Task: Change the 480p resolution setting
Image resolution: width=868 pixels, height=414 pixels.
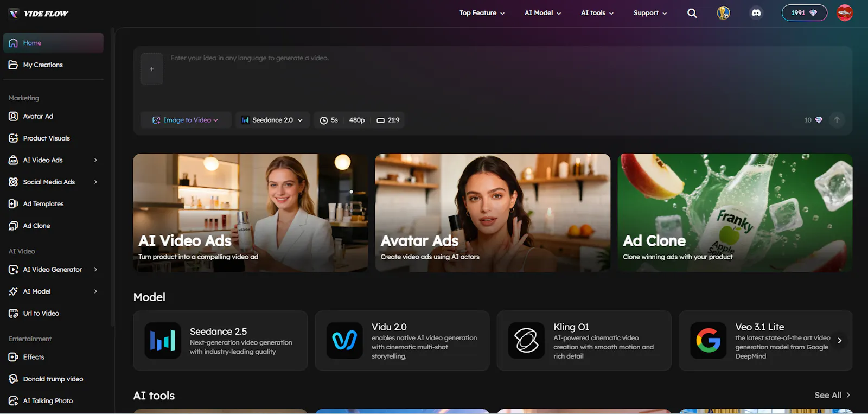Action: click(x=357, y=120)
